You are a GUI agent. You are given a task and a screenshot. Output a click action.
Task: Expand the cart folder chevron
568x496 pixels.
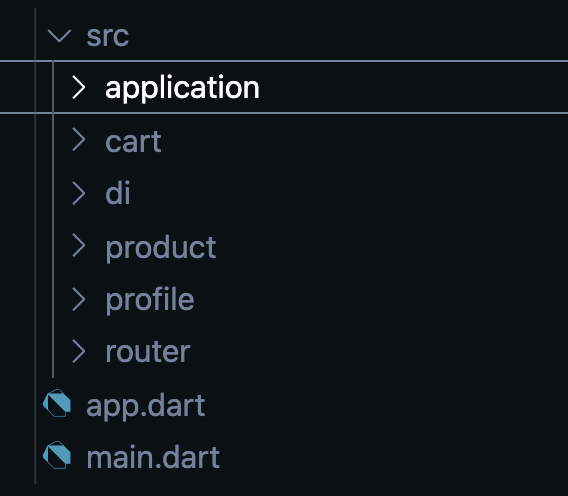click(79, 140)
